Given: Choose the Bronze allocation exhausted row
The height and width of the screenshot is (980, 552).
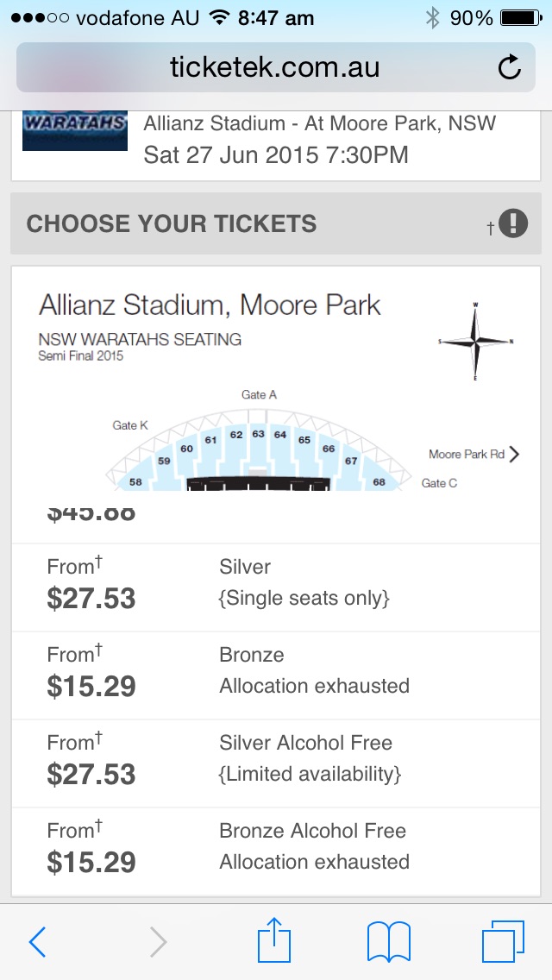Looking at the screenshot, I should 276,675.
